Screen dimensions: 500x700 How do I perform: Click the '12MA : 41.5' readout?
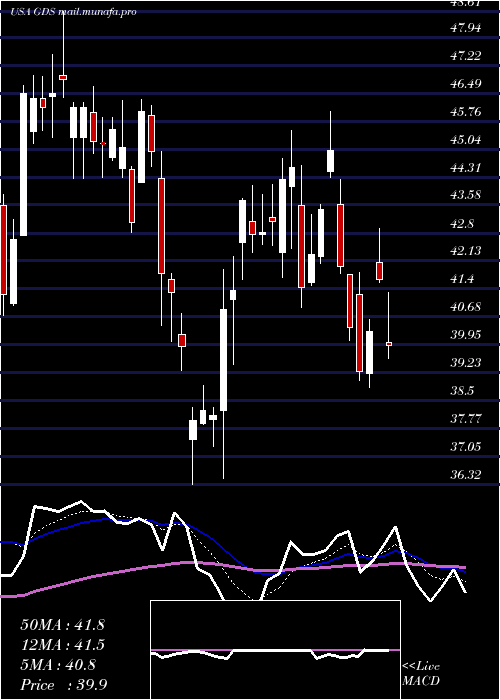(62, 645)
